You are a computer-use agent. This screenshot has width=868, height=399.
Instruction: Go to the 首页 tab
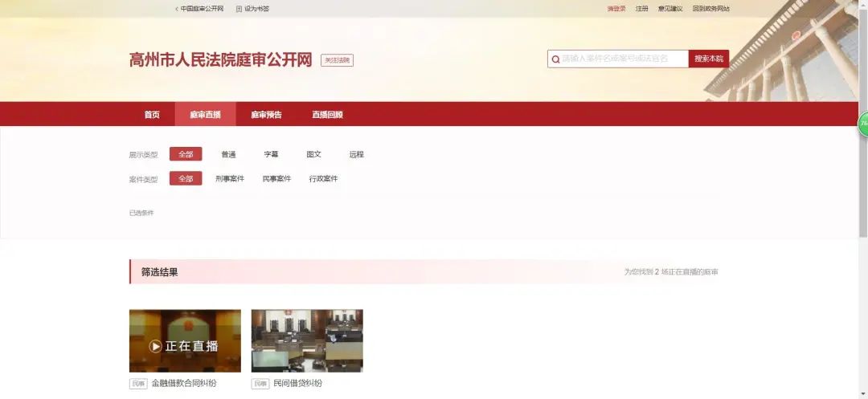tap(152, 115)
